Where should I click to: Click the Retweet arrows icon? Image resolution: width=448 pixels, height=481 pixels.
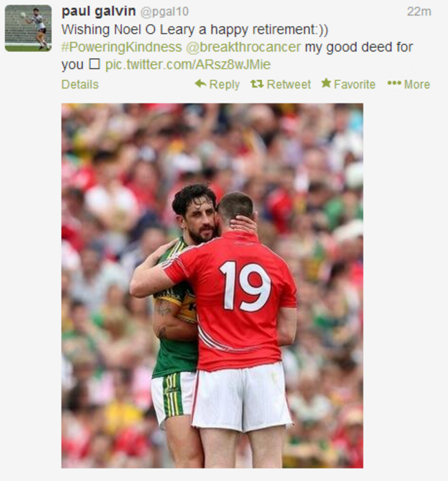[x=256, y=84]
